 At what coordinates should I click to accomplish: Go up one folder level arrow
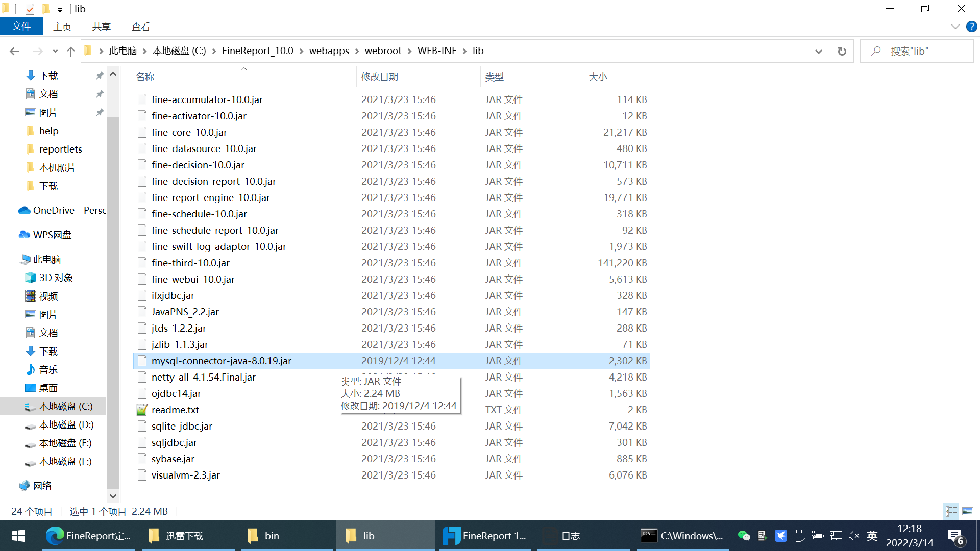tap(70, 51)
